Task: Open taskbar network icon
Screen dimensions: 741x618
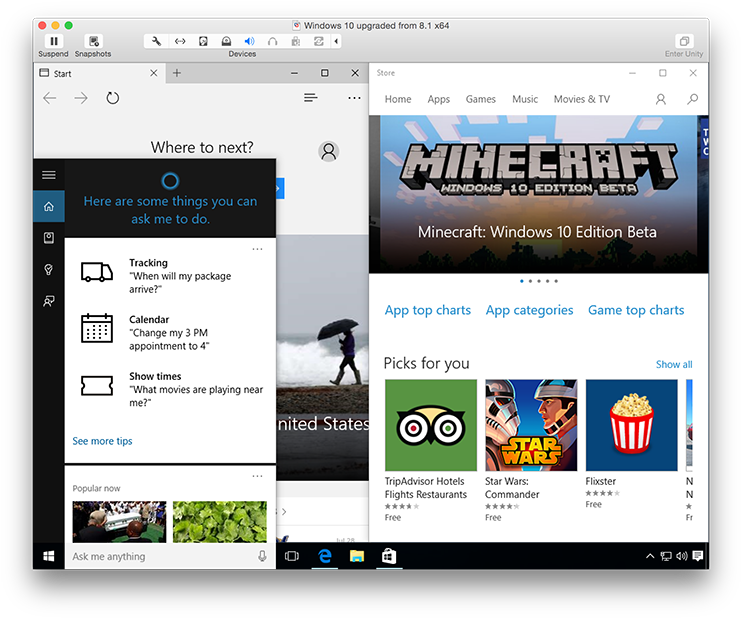Action: coord(666,556)
